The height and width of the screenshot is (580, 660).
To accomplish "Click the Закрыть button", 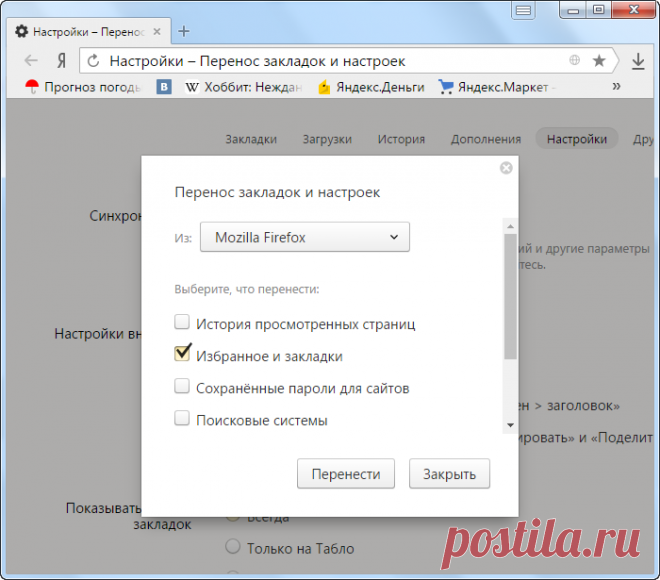I will pyautogui.click(x=450, y=474).
